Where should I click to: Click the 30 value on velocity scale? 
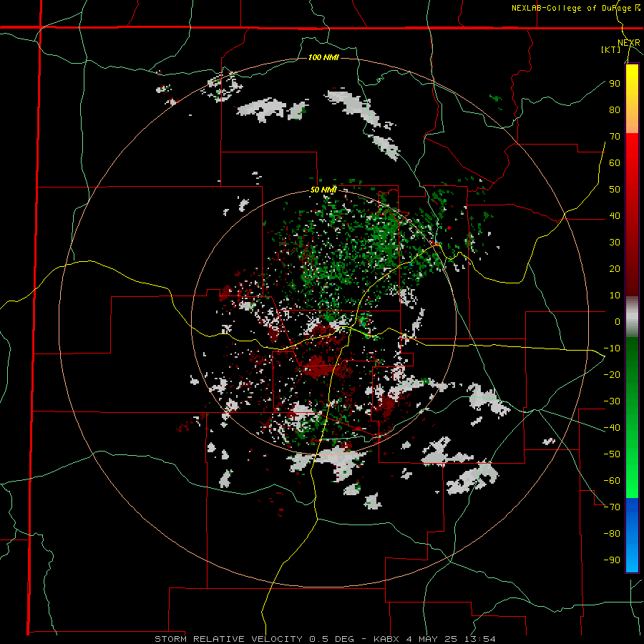click(615, 243)
